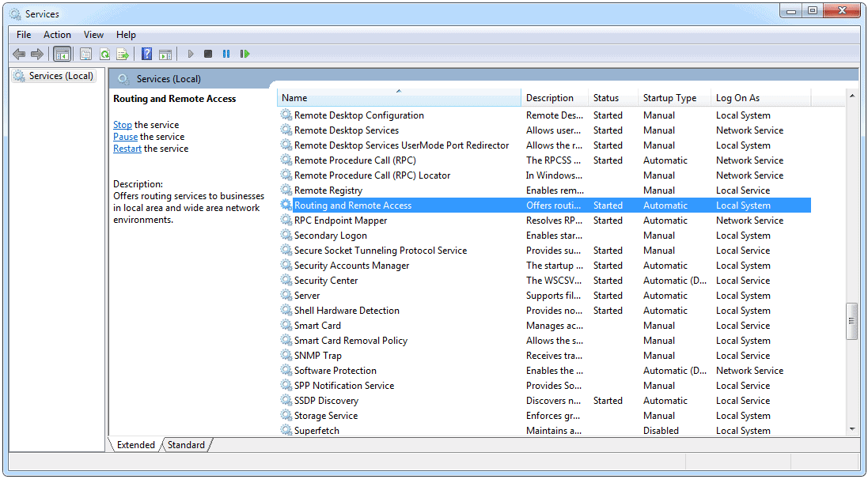
Task: Click Services icon in the title bar
Action: (16, 13)
